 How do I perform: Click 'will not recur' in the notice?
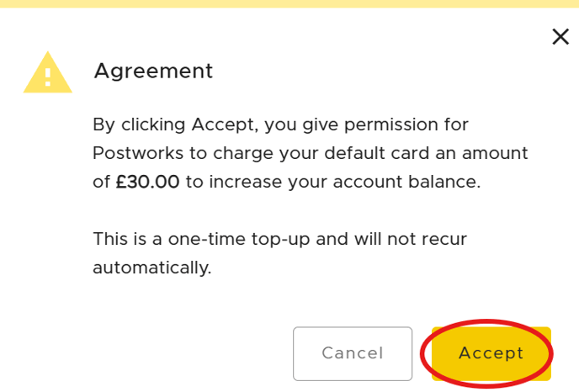[411, 239]
